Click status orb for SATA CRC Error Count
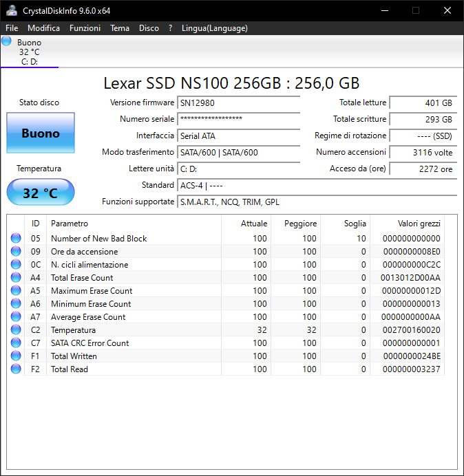The width and height of the screenshot is (464, 476). pos(16,343)
